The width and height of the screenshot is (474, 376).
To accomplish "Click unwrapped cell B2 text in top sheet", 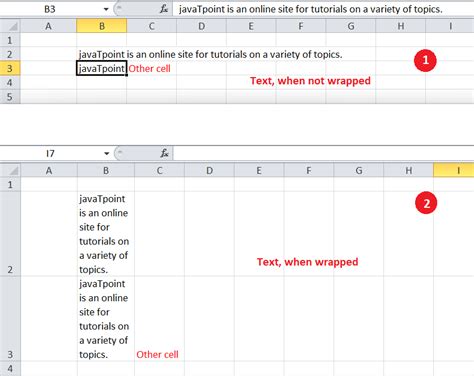I will (x=210, y=54).
